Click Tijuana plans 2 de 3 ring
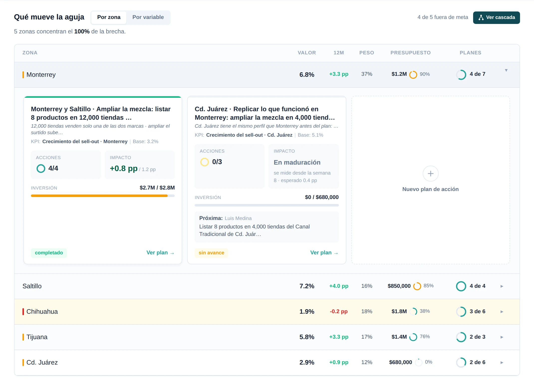Image resolution: width=534 pixels, height=392 pixels. (461, 337)
